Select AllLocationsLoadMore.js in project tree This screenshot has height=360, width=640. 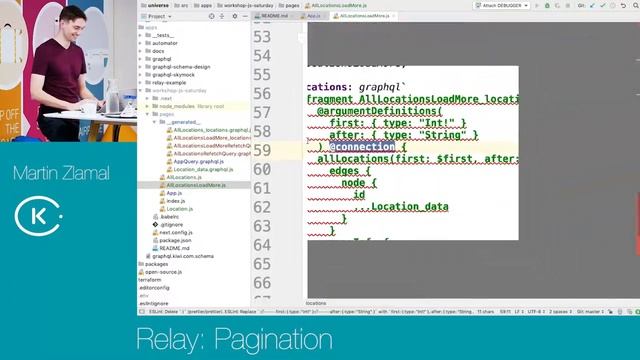coord(196,185)
